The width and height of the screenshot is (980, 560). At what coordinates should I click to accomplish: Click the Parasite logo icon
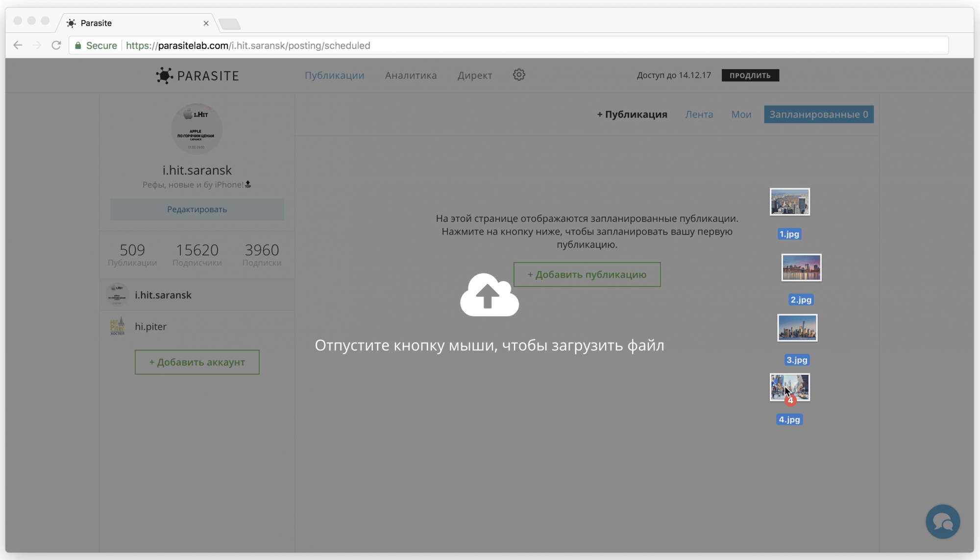[165, 75]
